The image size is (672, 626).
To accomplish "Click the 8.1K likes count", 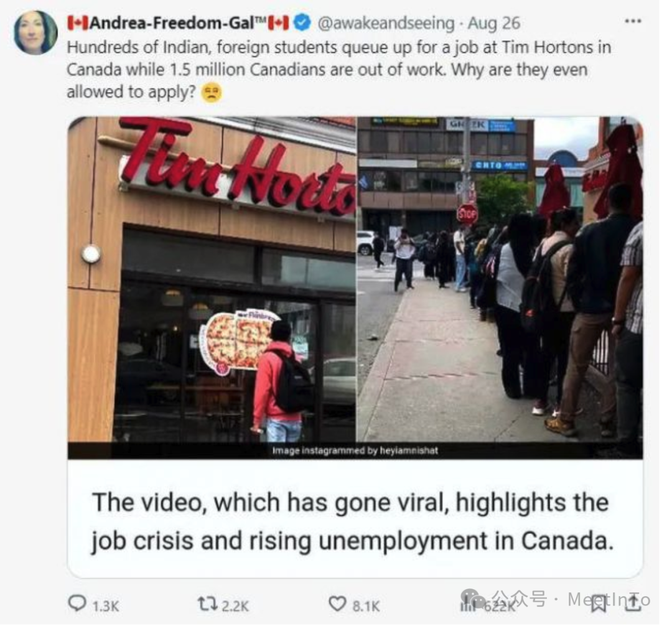I will 366,606.
